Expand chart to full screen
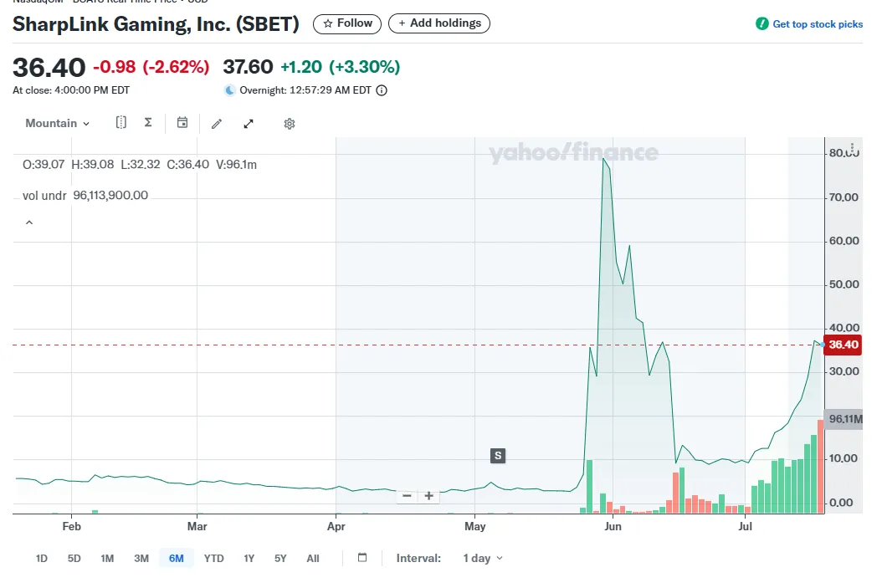The height and width of the screenshot is (588, 882). pos(249,124)
